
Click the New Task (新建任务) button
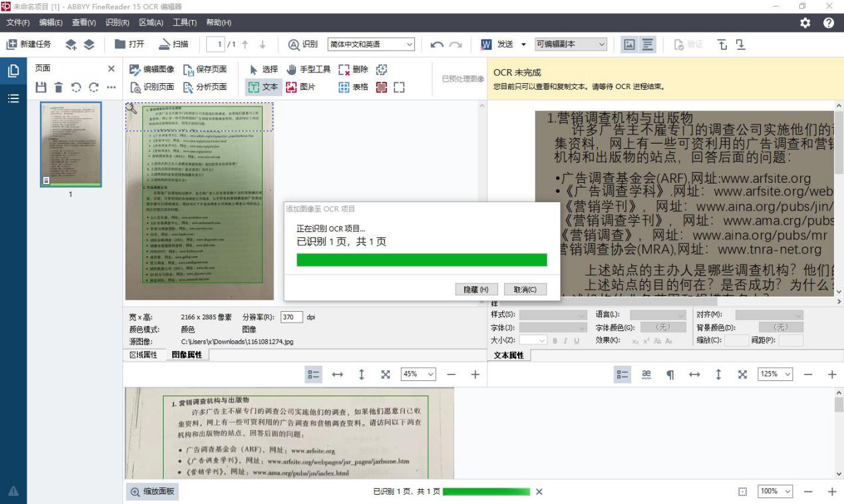[x=29, y=44]
